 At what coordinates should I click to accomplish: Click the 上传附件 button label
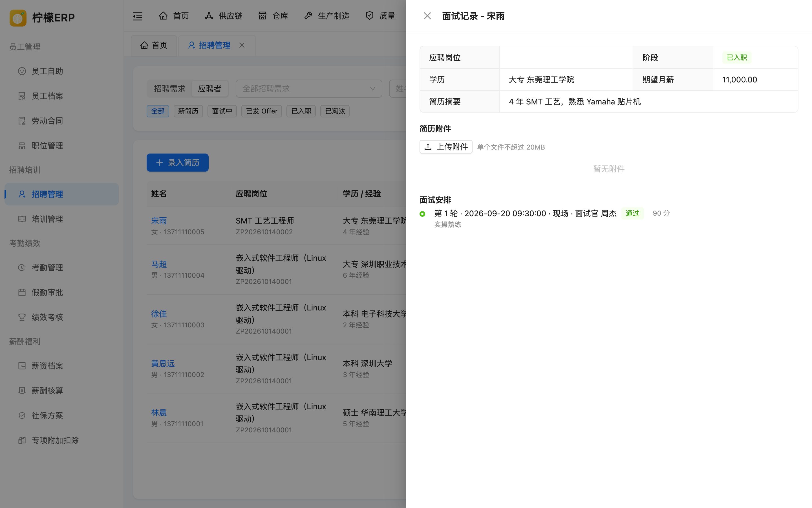[452, 147]
